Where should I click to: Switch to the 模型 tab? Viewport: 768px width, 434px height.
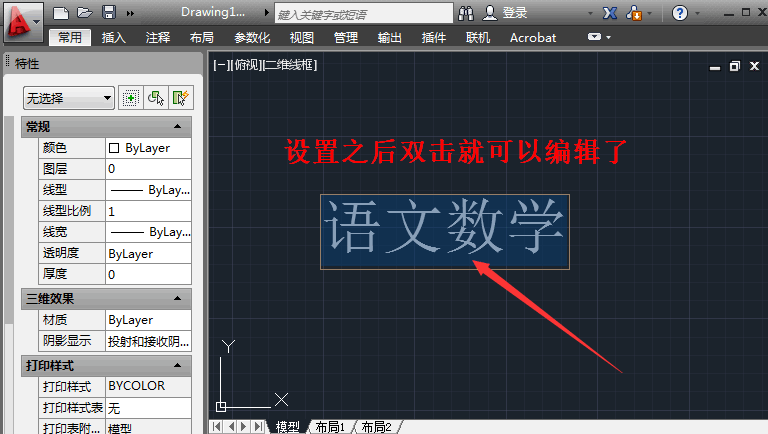tap(288, 427)
